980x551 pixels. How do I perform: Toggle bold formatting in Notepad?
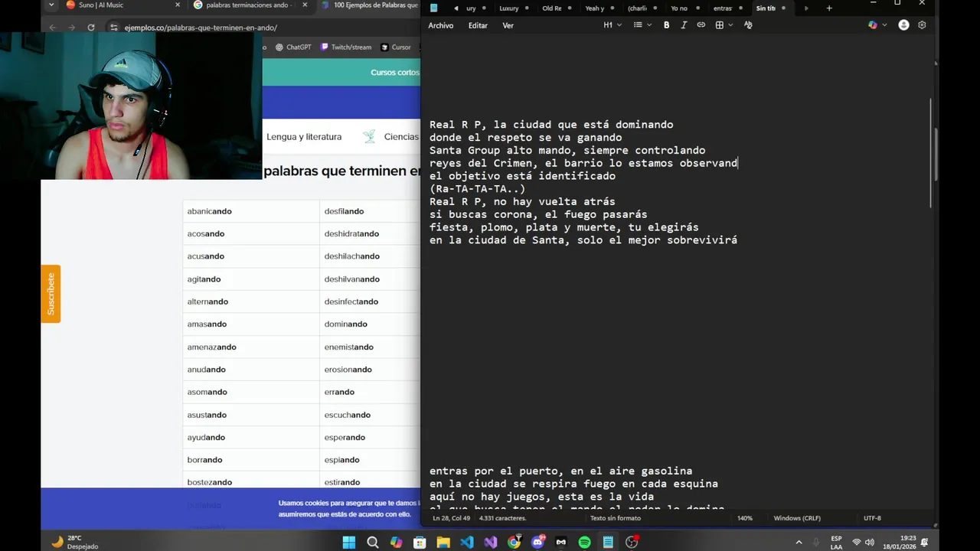tap(666, 25)
